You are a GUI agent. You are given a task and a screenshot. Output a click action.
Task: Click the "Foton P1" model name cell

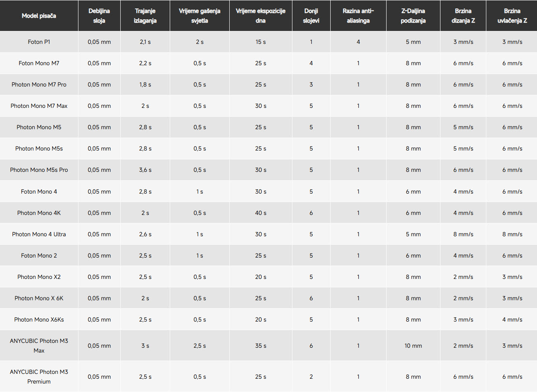39,42
